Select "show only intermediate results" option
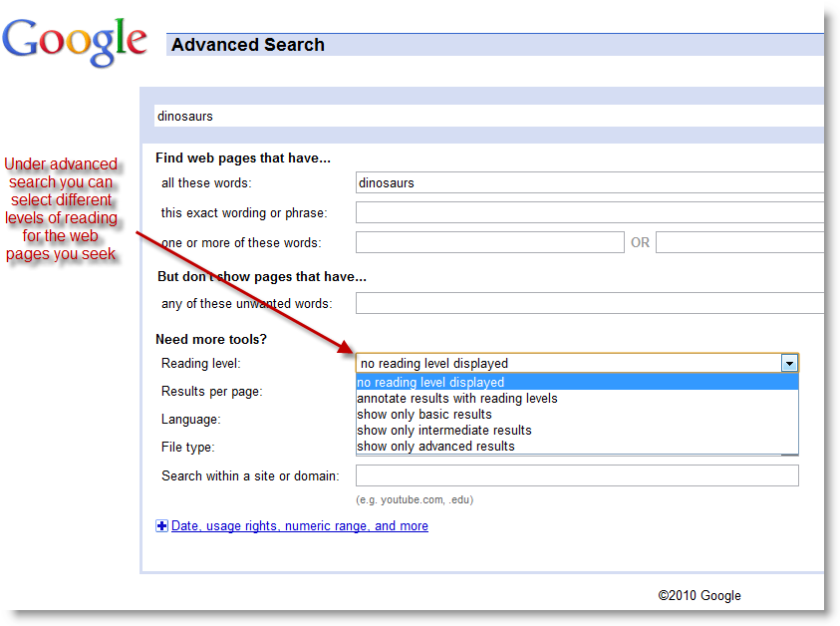Screen dimensions: 840x626 (x=443, y=430)
